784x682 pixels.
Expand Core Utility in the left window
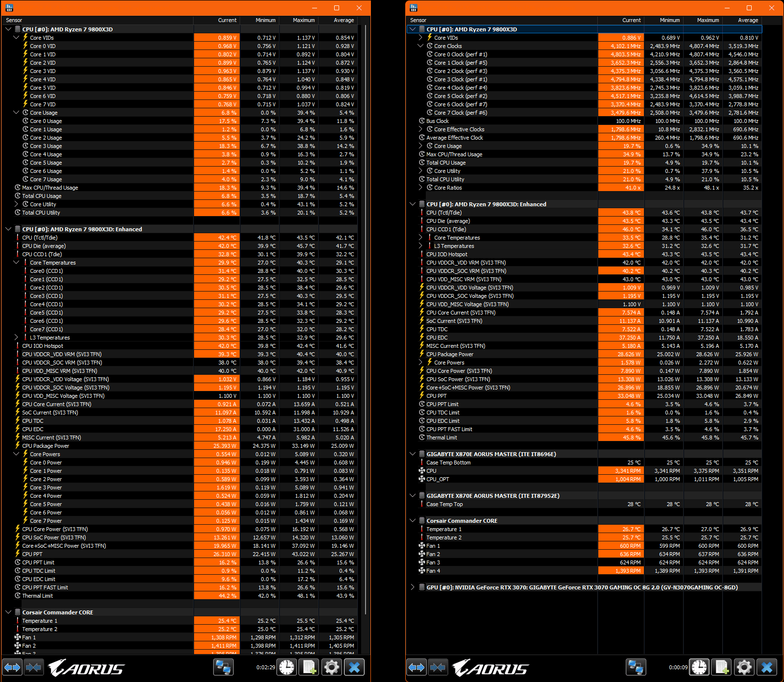pos(16,204)
